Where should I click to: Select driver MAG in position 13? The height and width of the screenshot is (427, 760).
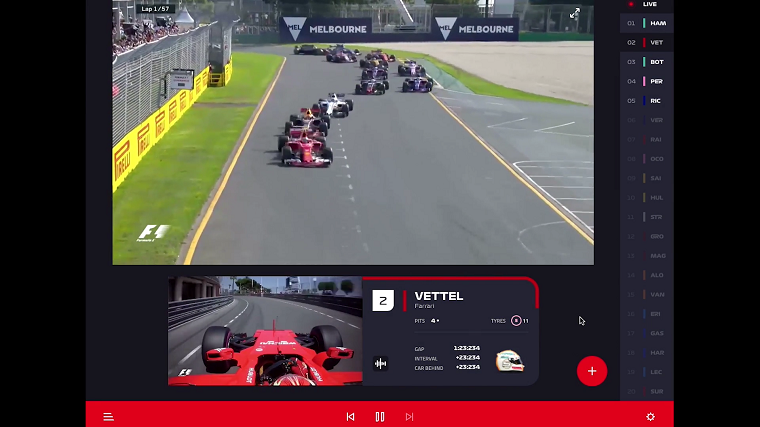pyautogui.click(x=647, y=256)
